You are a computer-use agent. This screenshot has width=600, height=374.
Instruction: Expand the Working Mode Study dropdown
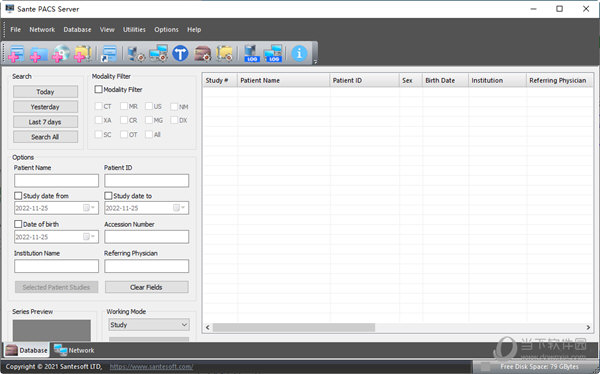click(x=149, y=325)
